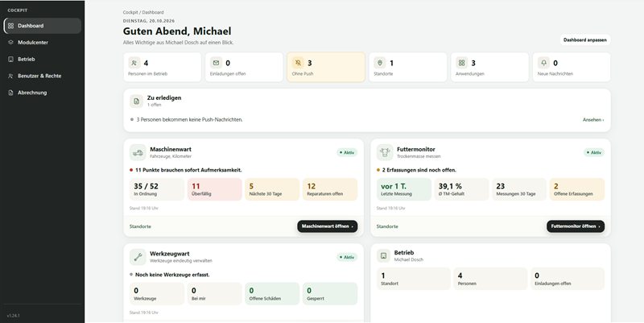Open Benutzer & Rechte
The height and width of the screenshot is (323, 644).
[43, 76]
